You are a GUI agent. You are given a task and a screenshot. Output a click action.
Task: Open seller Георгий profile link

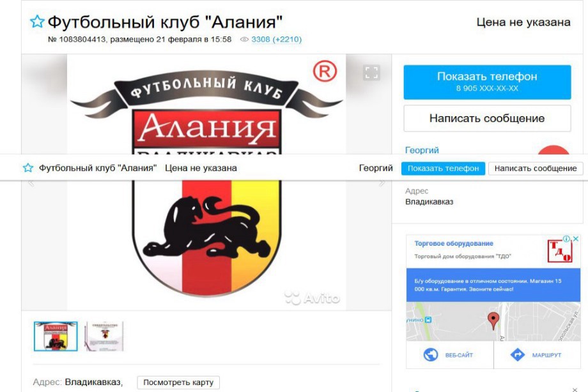(422, 150)
